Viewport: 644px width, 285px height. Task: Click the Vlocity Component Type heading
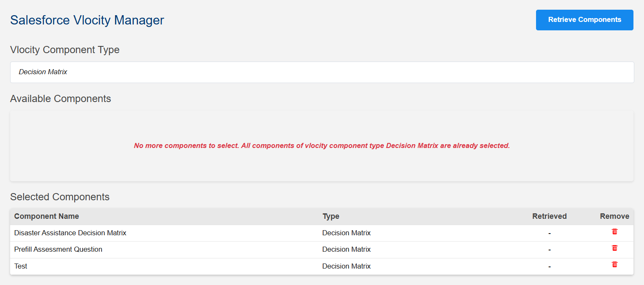pyautogui.click(x=65, y=50)
